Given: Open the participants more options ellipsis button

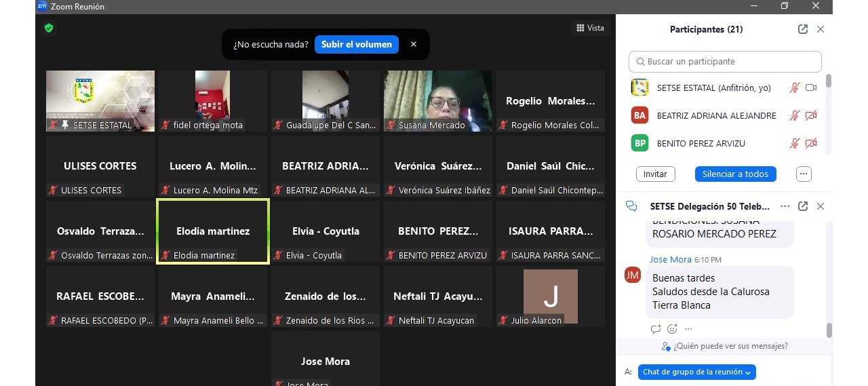Looking at the screenshot, I should 804,174.
